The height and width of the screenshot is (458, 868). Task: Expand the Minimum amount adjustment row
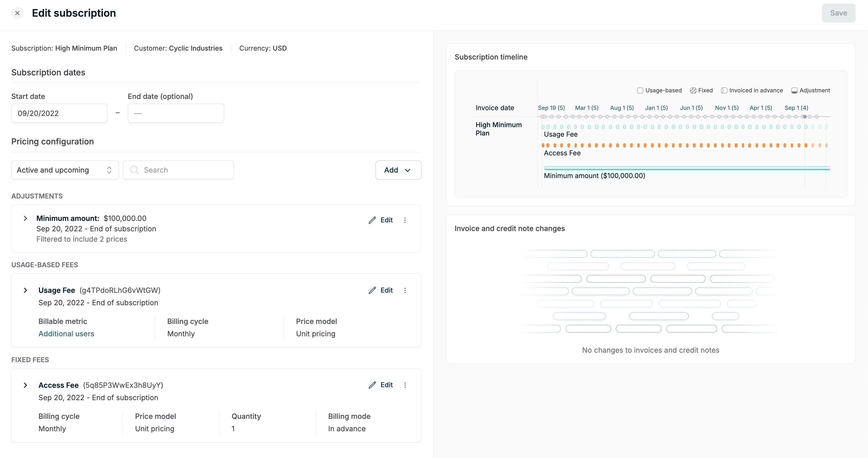(x=25, y=219)
